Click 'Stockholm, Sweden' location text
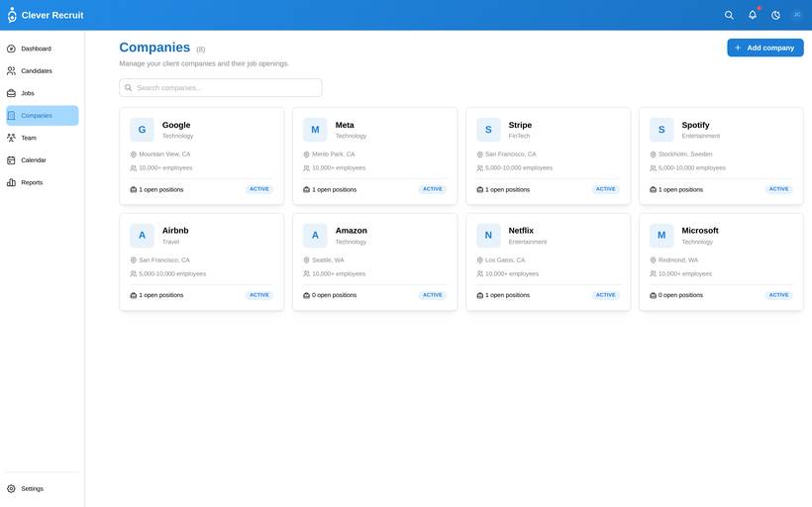812x507 pixels. [685, 154]
